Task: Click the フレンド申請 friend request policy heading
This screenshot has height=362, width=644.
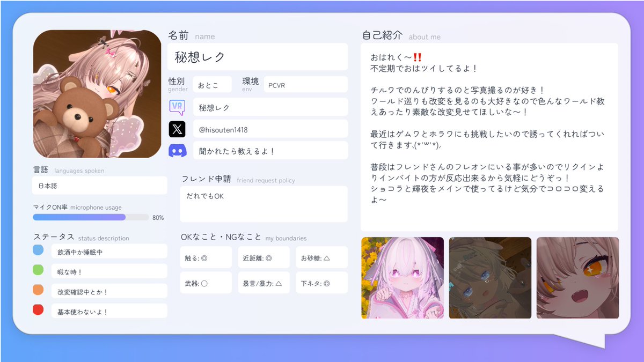Action: [238, 179]
